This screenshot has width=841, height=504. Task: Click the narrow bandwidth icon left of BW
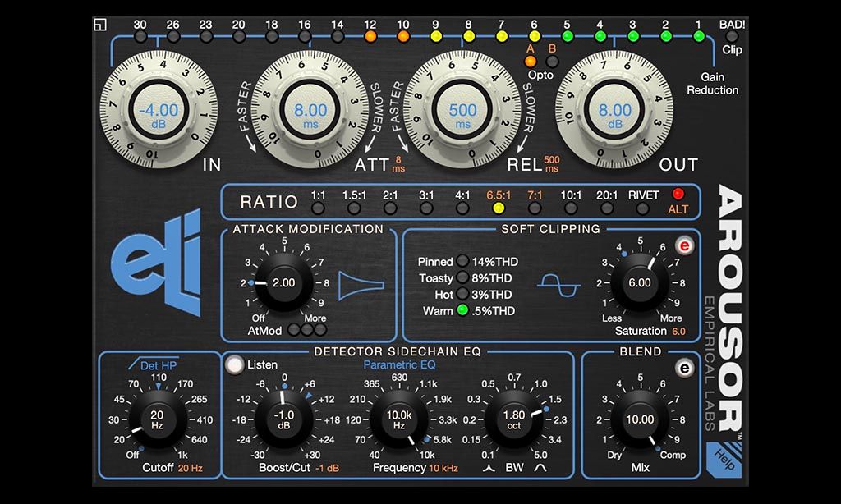tap(488, 468)
